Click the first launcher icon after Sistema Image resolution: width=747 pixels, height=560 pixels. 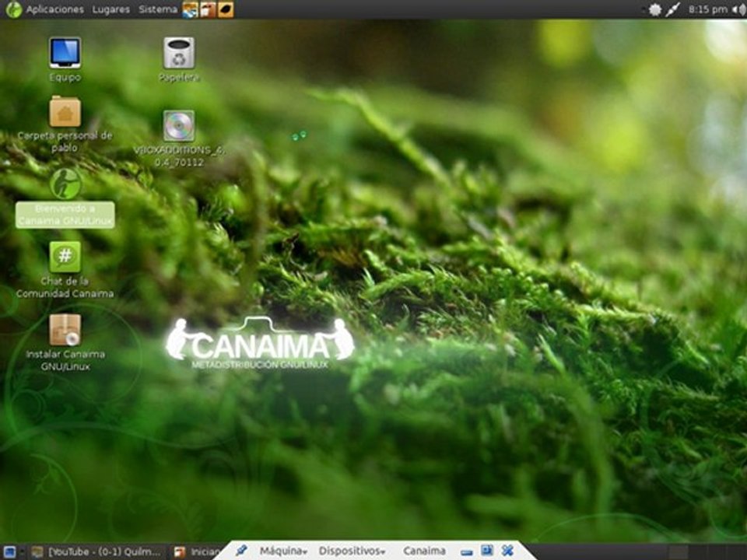pos(190,9)
